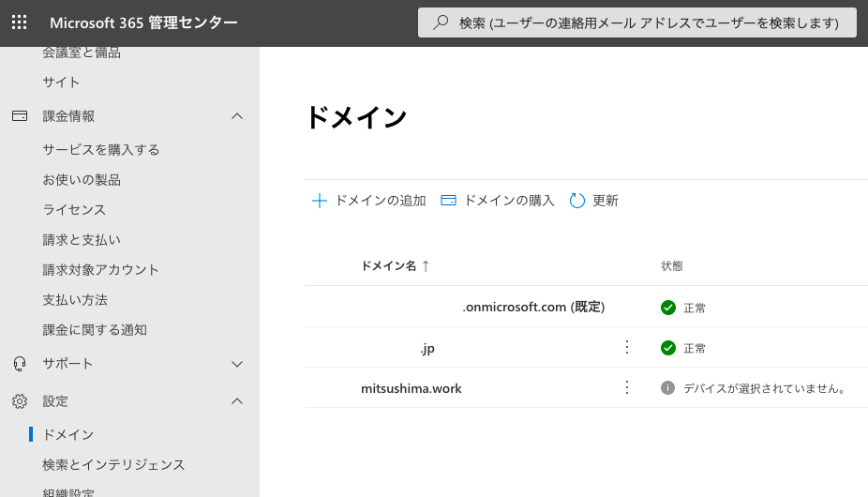This screenshot has width=868, height=497.
Task: Select ドメイン in sidebar
Action: point(68,434)
